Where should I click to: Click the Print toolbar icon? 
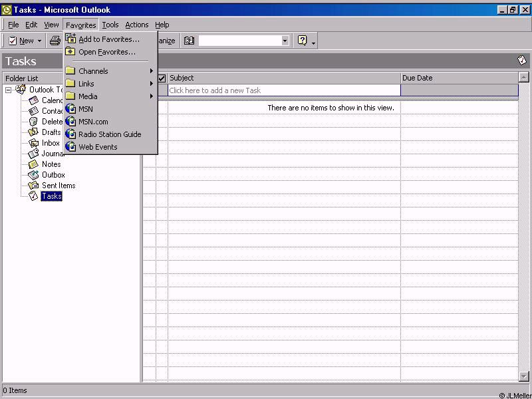click(x=55, y=41)
